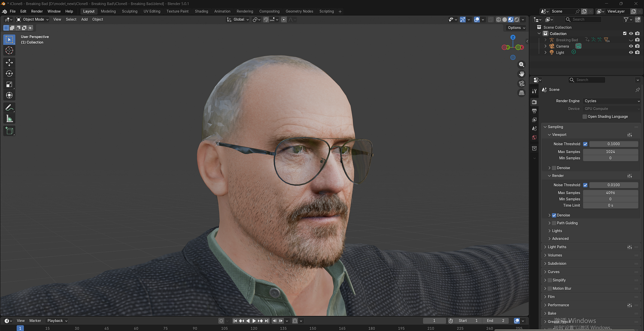This screenshot has height=331, width=644.
Task: Open the View Layer properties tab
Action: (535, 120)
